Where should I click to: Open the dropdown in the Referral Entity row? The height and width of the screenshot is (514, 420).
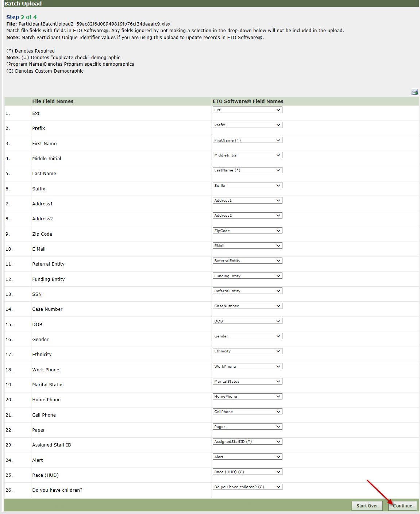[247, 260]
